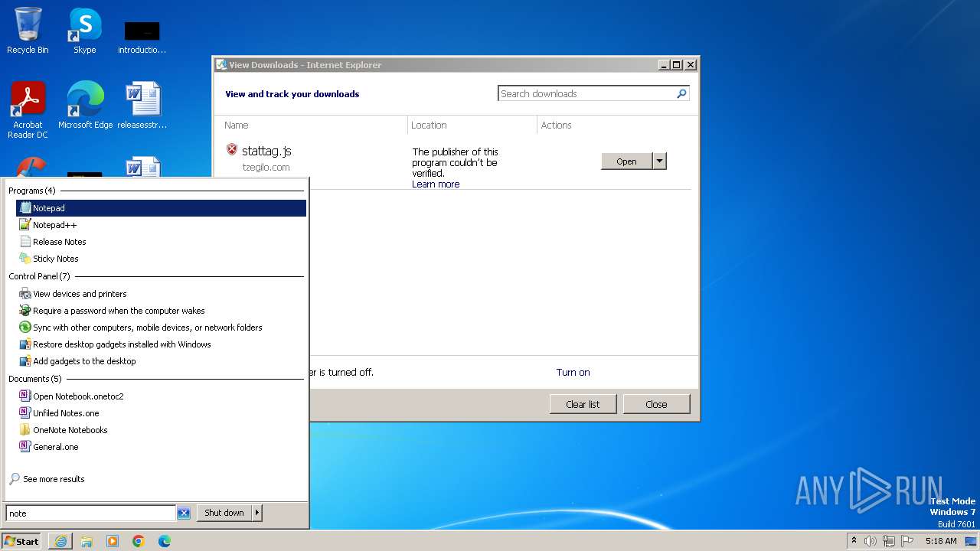980x551 pixels.
Task: Open introductio file on desktop
Action: pos(142,37)
